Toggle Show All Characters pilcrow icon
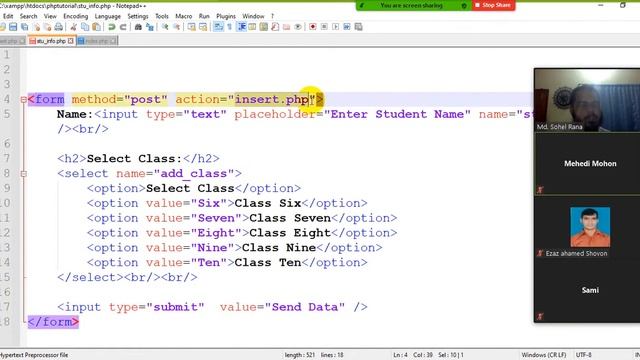The height and width of the screenshot is (360, 640). point(229,27)
